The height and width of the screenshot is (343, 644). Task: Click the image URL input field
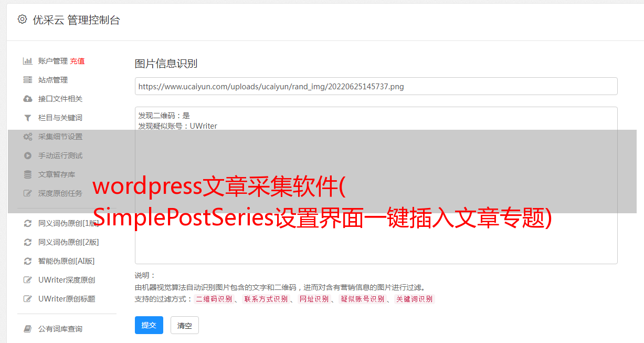coord(376,86)
